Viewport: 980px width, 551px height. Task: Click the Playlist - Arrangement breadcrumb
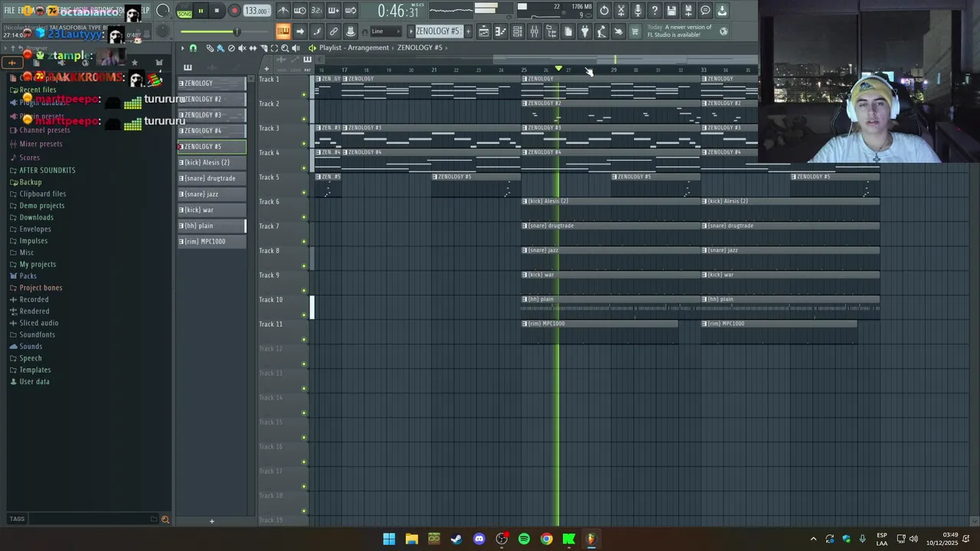354,48
